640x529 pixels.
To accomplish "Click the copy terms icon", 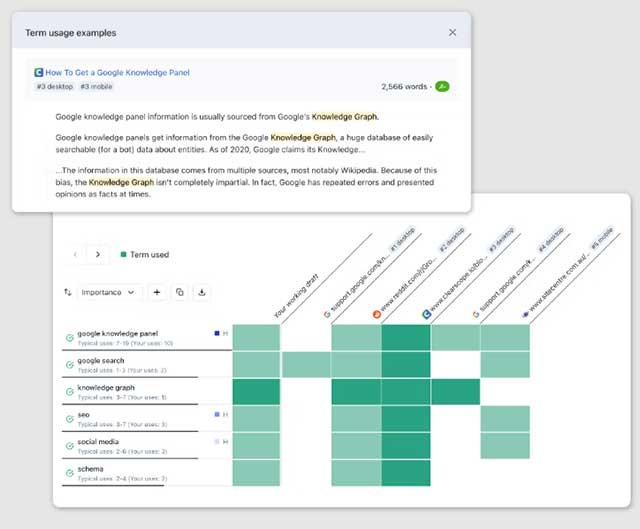I will point(180,292).
